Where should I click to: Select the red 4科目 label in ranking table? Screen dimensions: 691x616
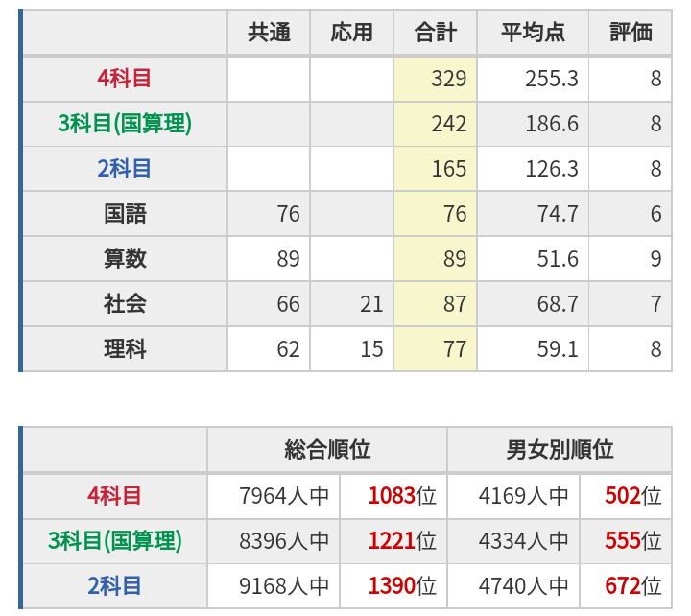(114, 496)
